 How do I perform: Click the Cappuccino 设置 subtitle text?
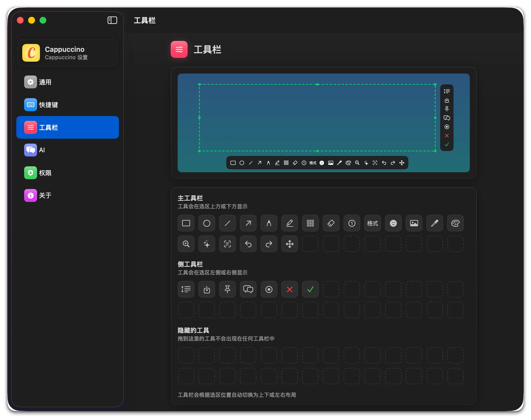pos(66,57)
